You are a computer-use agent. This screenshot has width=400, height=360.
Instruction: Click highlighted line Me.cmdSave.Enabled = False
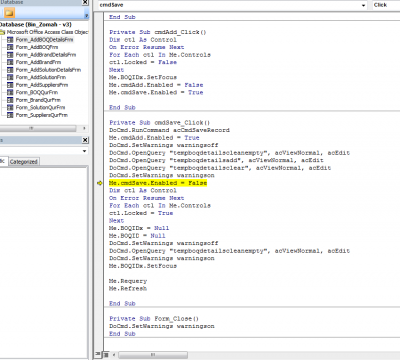pyautogui.click(x=158, y=183)
